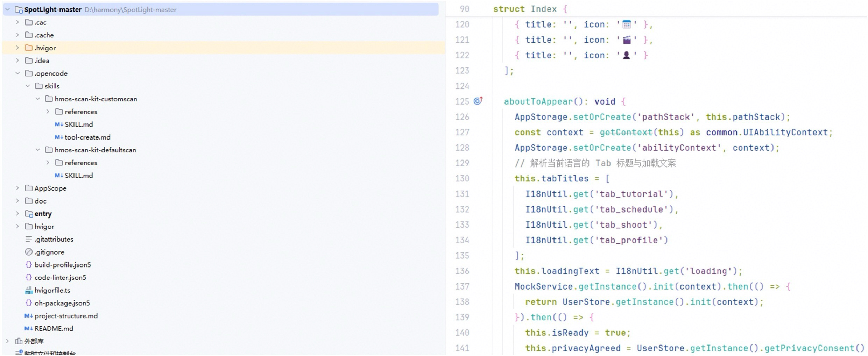Click the aboutToAppear method name

coord(538,101)
